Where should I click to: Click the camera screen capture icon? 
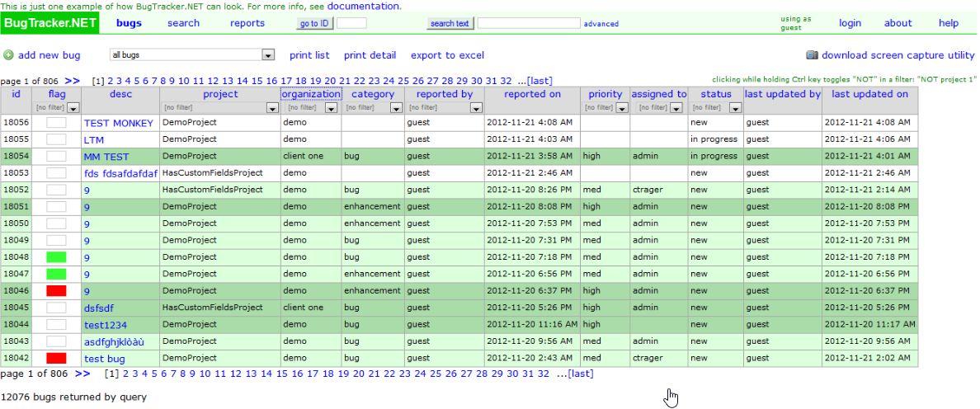(812, 55)
